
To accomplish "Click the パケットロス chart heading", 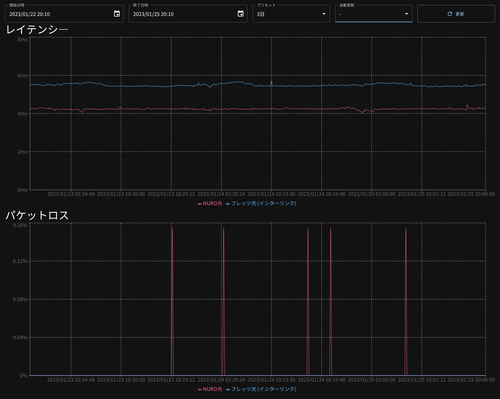I will [37, 215].
